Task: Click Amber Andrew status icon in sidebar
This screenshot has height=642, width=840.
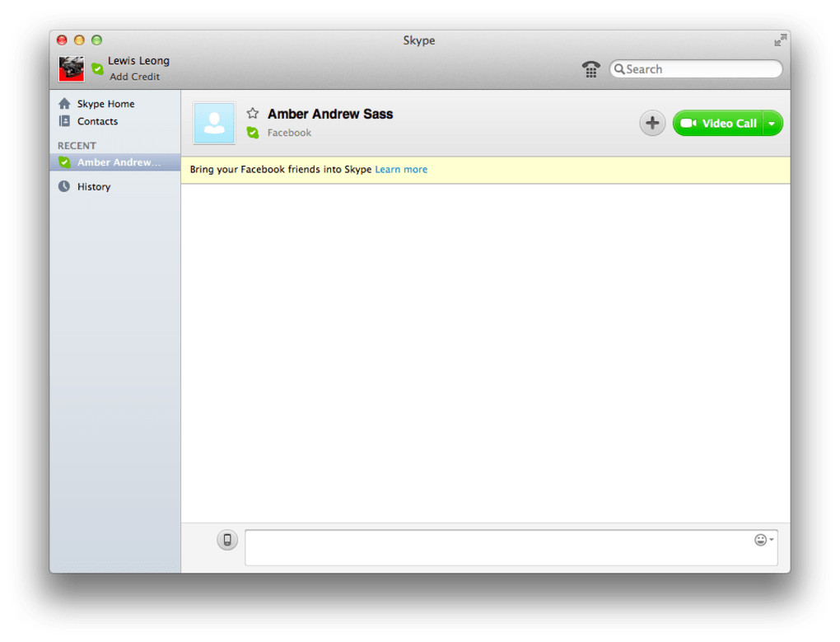Action: pos(65,162)
